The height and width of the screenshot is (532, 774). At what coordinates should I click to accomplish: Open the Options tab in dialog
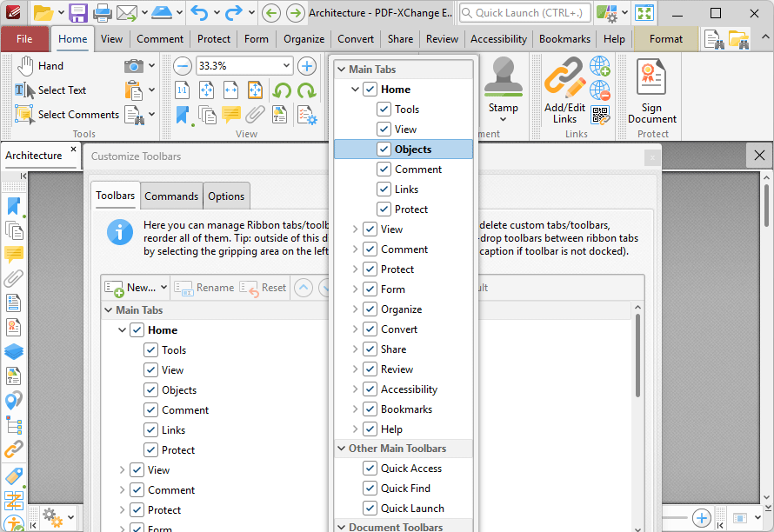(226, 196)
